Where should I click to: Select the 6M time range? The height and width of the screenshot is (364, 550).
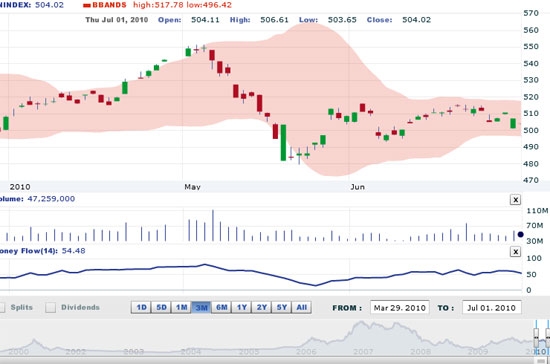(221, 308)
